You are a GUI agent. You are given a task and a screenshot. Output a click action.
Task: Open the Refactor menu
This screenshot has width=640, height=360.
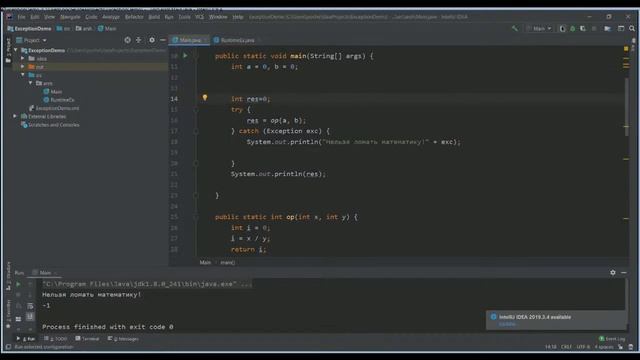pyautogui.click(x=134, y=17)
